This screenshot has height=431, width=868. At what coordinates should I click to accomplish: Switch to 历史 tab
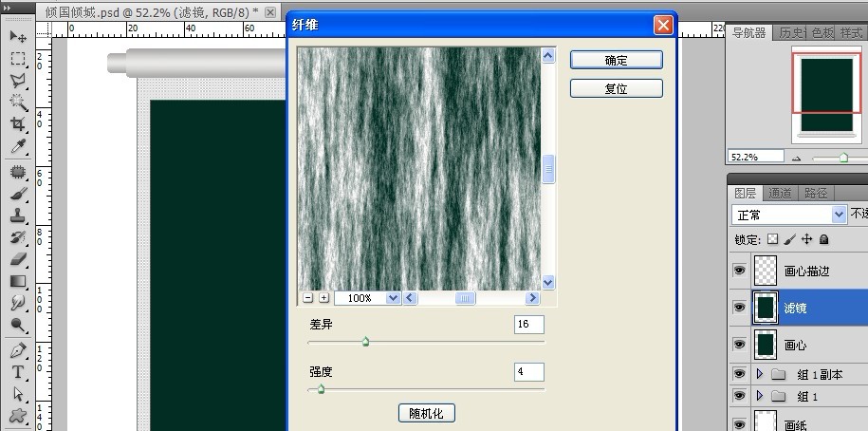[x=790, y=32]
